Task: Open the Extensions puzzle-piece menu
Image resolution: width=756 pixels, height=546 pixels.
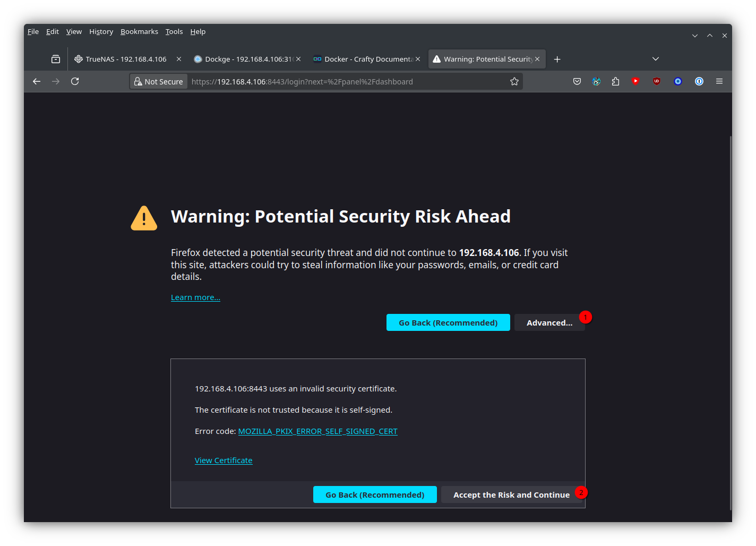Action: tap(615, 81)
